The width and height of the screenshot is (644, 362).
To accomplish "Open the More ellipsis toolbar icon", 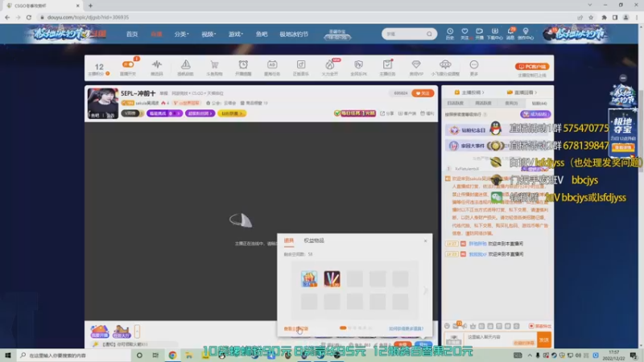I will (474, 68).
